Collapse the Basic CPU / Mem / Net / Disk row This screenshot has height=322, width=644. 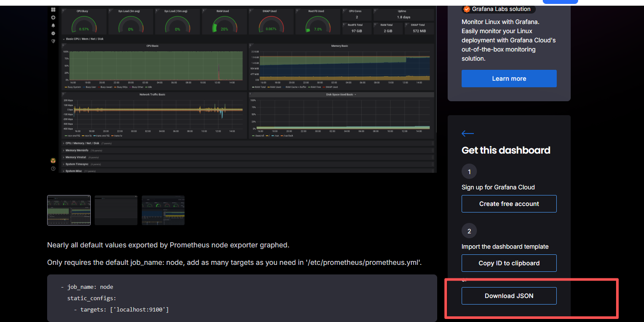click(x=83, y=39)
